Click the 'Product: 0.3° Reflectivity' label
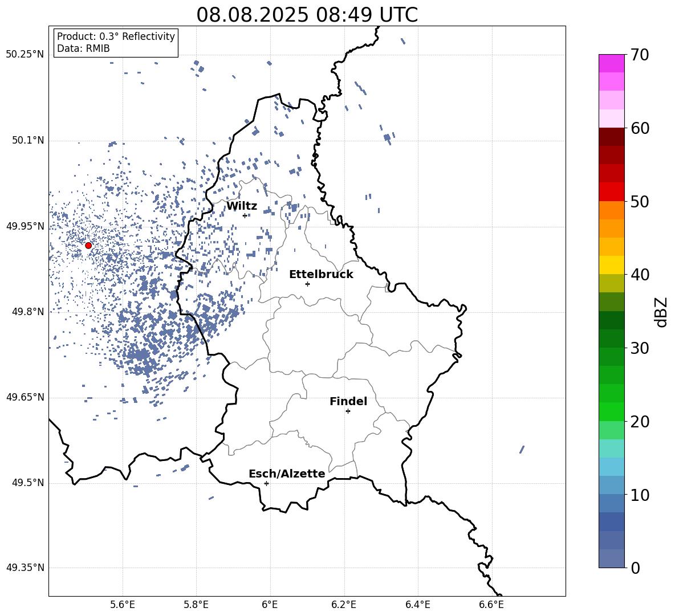 click(x=116, y=36)
